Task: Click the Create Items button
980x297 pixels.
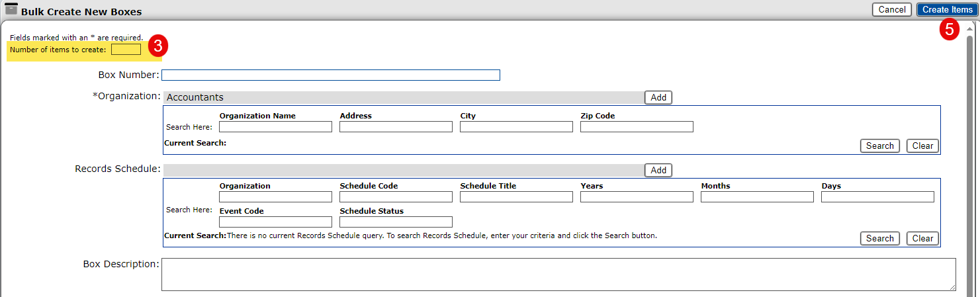Action: 947,9
